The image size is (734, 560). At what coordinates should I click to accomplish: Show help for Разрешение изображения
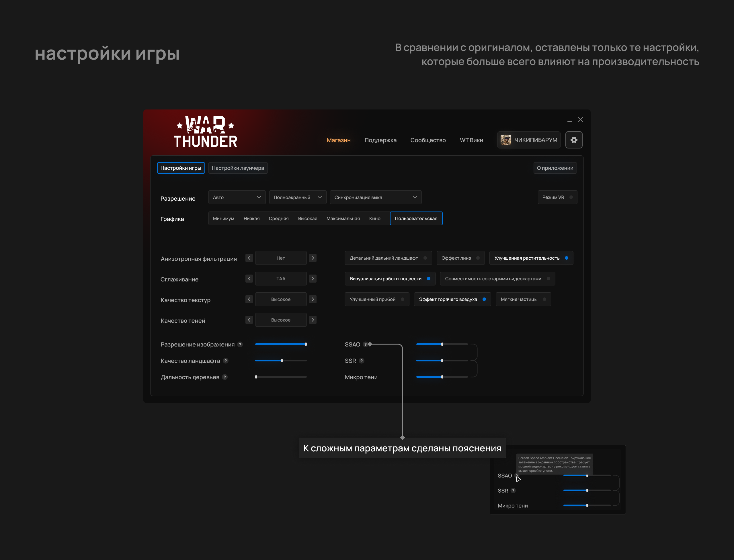[240, 344]
